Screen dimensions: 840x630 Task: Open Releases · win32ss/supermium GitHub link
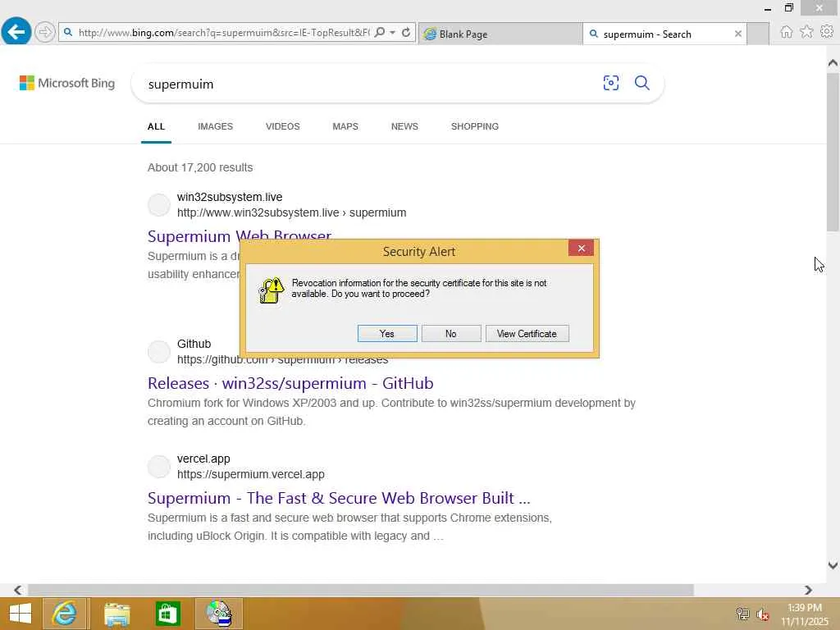290,383
